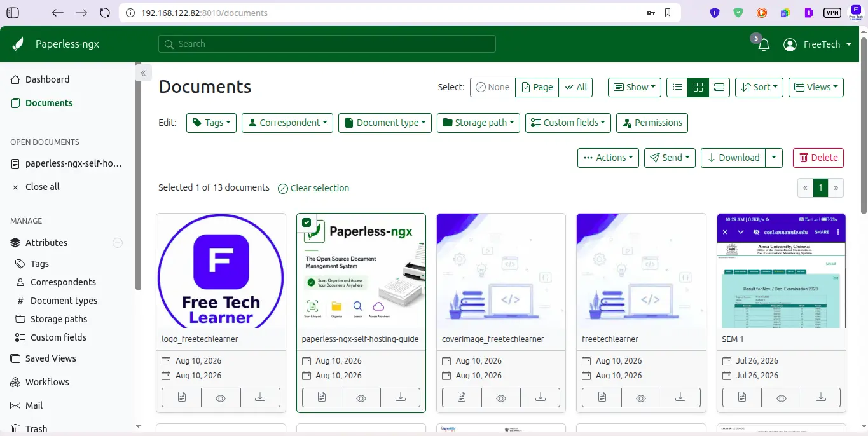The image size is (868, 436).
Task: Expand the Download options caret
Action: [x=774, y=158]
